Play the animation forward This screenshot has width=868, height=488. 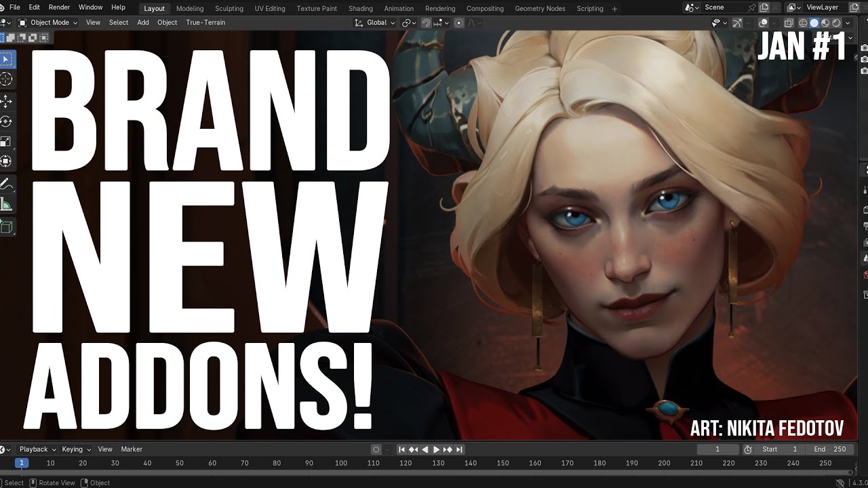pos(436,449)
